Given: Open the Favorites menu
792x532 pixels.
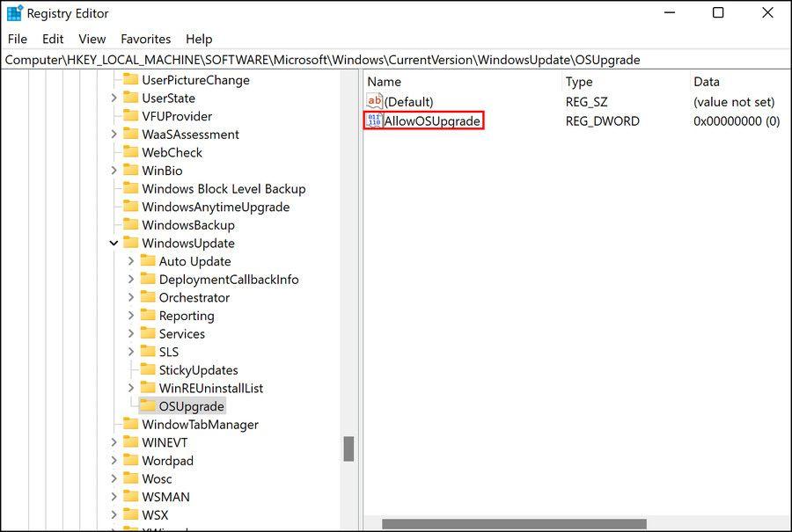Looking at the screenshot, I should point(145,39).
